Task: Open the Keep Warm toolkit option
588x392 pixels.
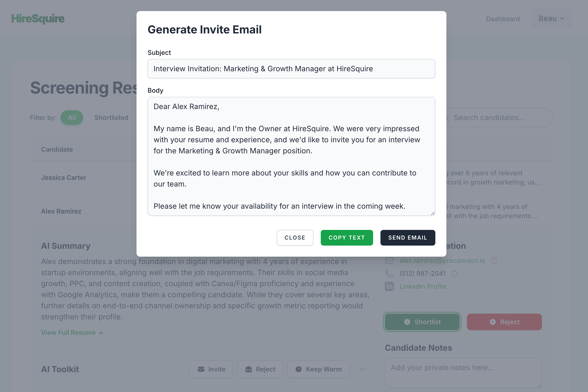Action: (x=318, y=369)
